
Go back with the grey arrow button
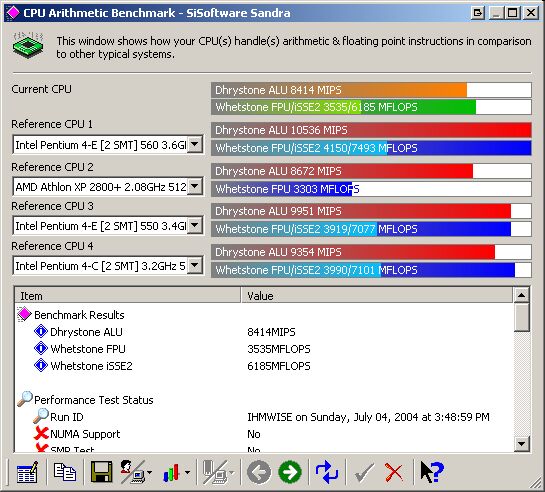259,472
